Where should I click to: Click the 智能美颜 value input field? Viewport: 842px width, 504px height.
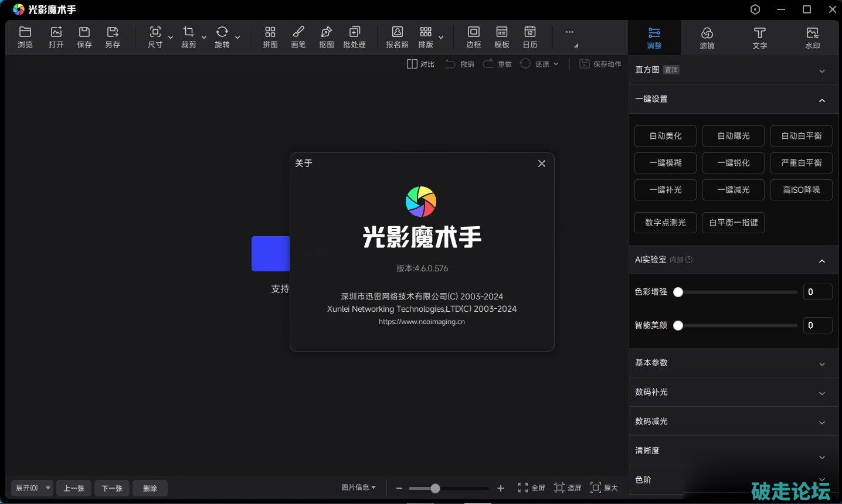817,325
